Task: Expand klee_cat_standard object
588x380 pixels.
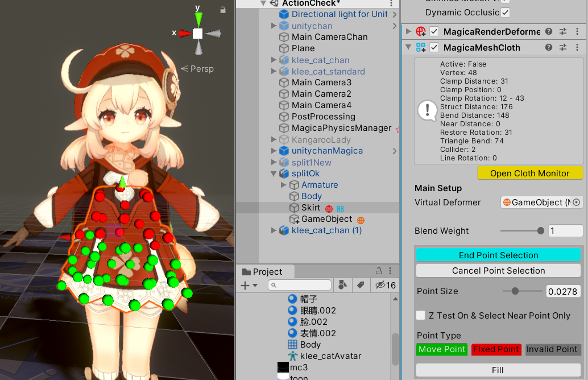Action: 274,71
